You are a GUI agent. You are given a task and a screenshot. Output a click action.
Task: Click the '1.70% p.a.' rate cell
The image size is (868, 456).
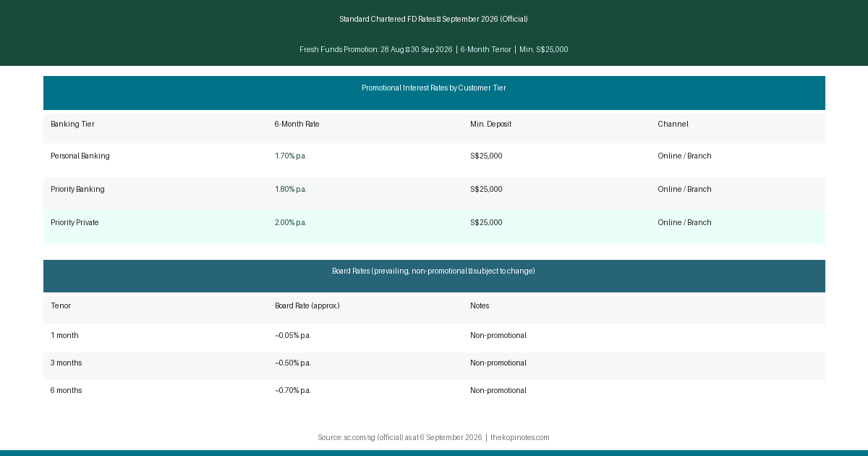point(291,156)
